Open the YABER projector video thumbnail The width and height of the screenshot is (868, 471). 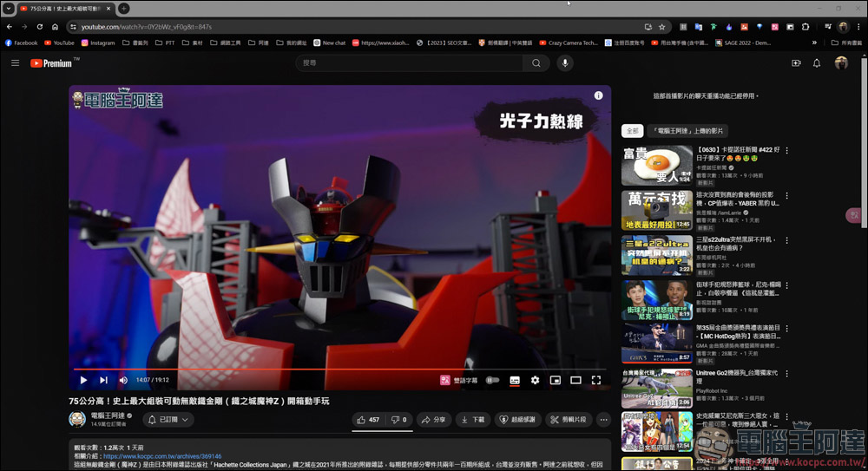pyautogui.click(x=656, y=210)
